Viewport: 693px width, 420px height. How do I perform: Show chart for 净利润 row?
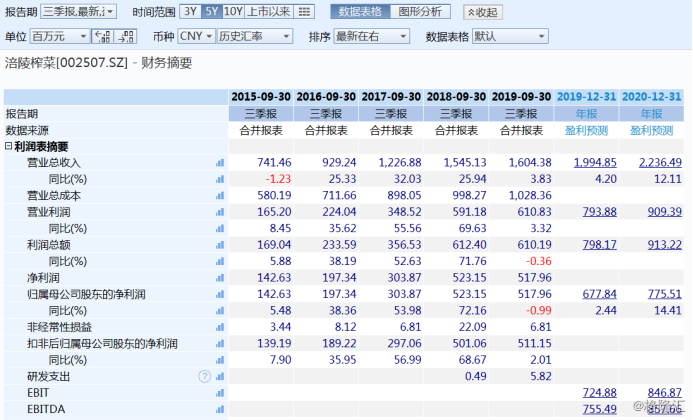pyautogui.click(x=220, y=278)
